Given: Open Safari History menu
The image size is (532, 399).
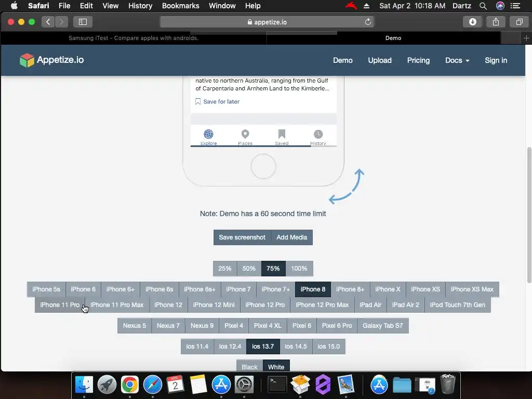Looking at the screenshot, I should pos(140,6).
